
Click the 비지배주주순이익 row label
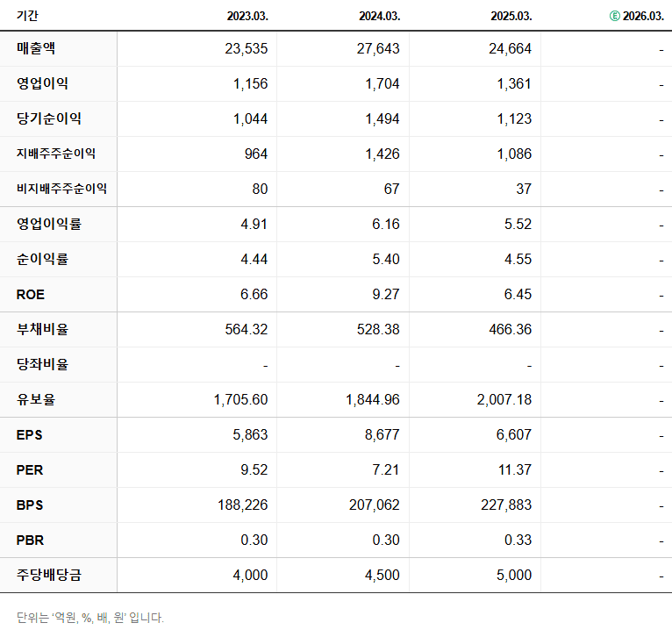click(x=61, y=189)
